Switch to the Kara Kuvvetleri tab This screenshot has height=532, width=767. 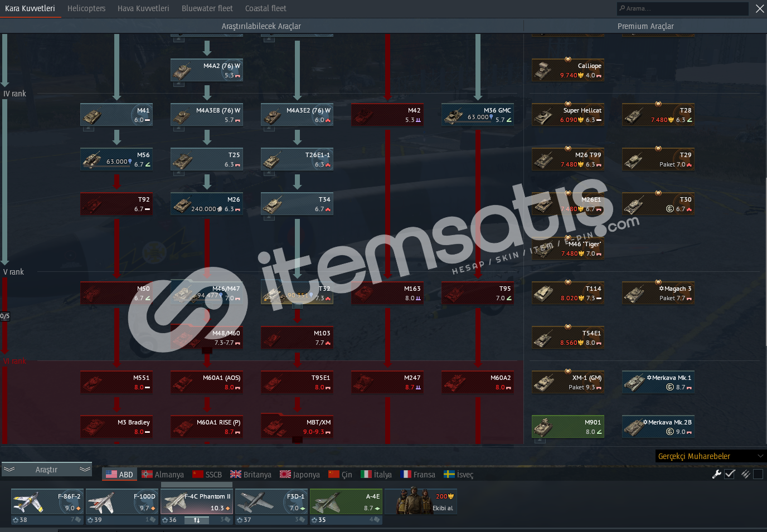(x=30, y=8)
